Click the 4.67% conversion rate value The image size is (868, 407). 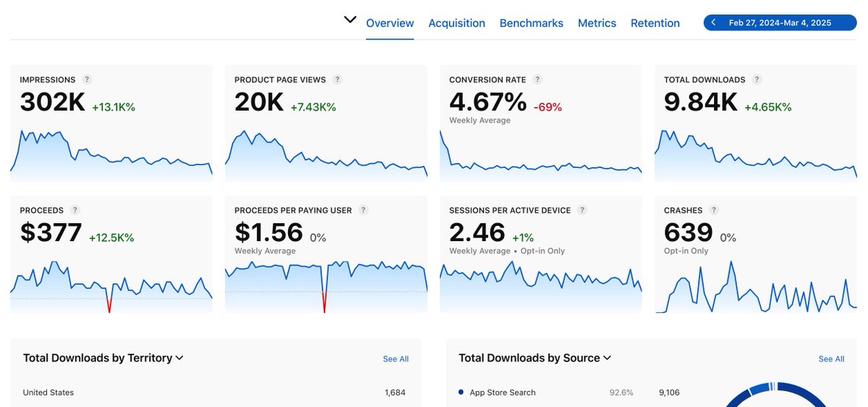(488, 101)
